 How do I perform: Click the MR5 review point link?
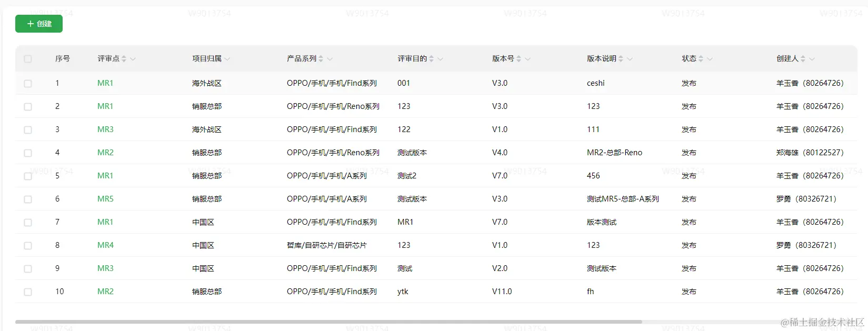coord(105,199)
